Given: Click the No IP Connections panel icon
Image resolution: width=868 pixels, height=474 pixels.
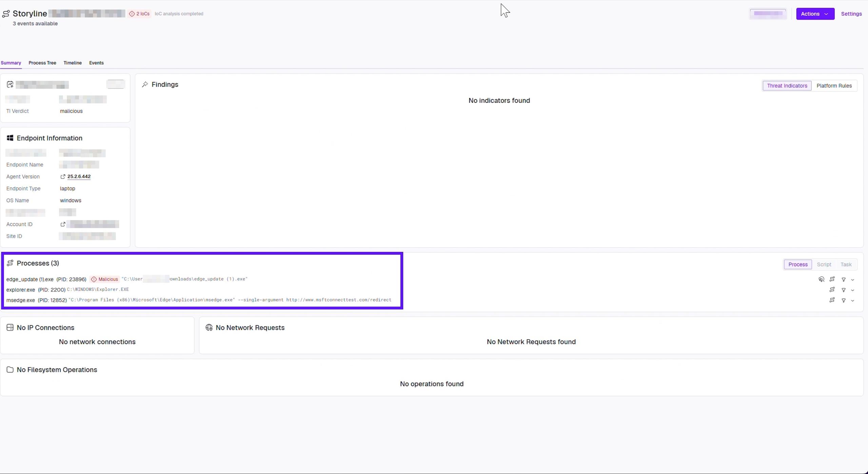Looking at the screenshot, I should pos(10,328).
